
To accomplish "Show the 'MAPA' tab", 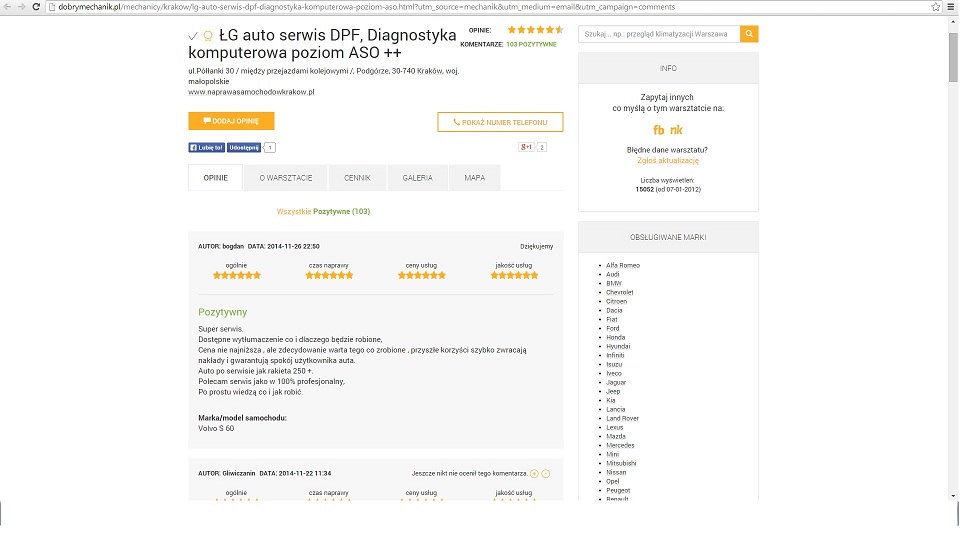I will (x=474, y=178).
